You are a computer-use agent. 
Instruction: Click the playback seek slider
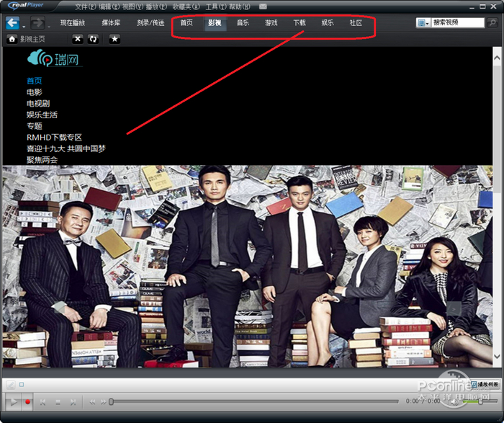pyautogui.click(x=254, y=402)
